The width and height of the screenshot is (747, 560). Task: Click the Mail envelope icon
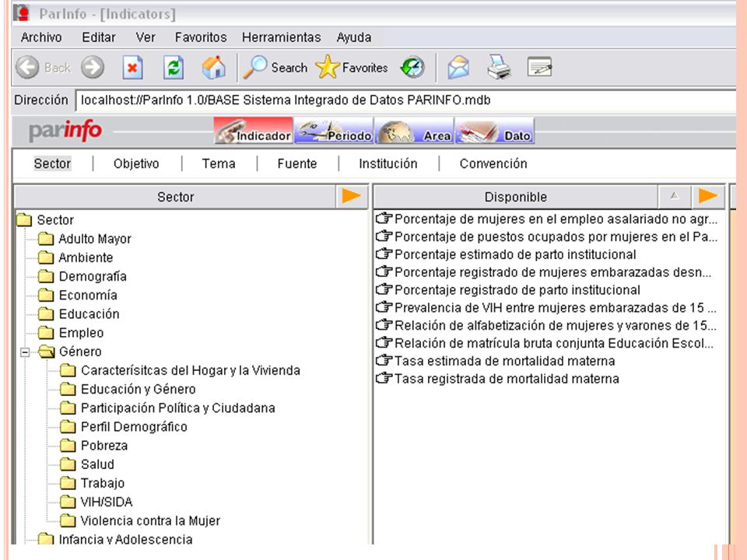click(458, 67)
